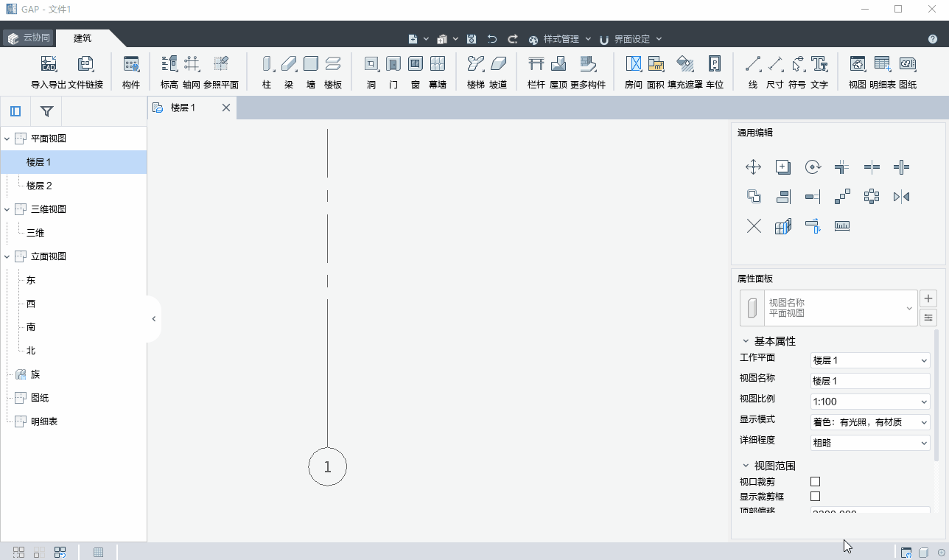Open the 视图名称 平面视图 type selector
This screenshot has width=949, height=560.
click(x=829, y=308)
